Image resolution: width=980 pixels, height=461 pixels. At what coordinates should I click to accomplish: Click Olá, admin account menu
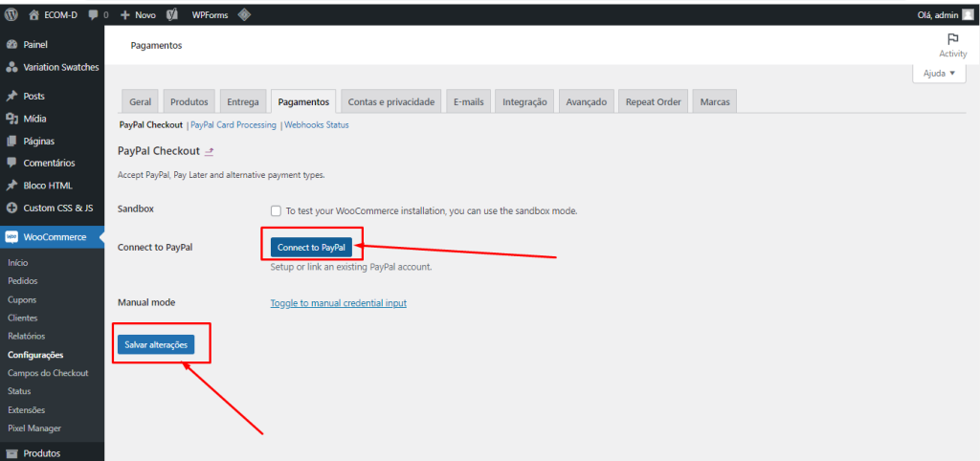tap(945, 14)
